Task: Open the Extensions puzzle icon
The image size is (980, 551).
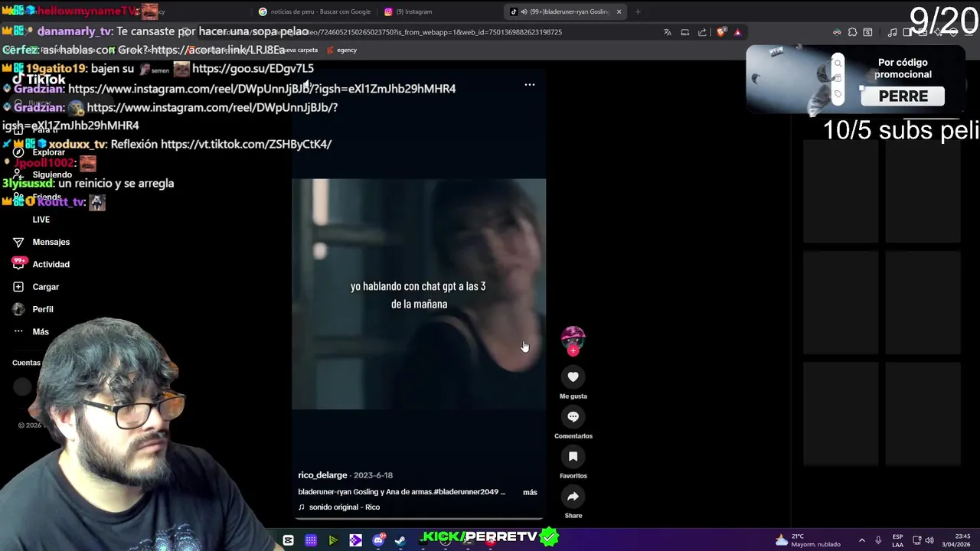Action: pos(852,32)
